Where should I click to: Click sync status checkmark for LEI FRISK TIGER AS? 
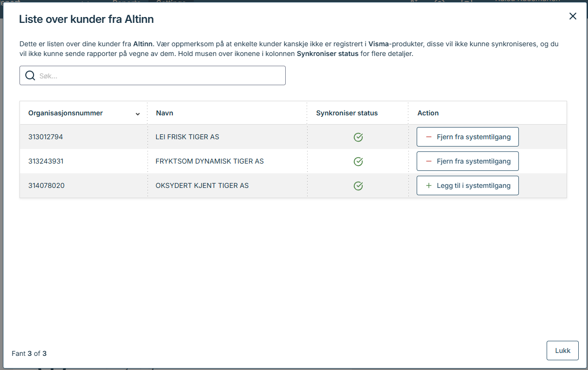coord(358,137)
